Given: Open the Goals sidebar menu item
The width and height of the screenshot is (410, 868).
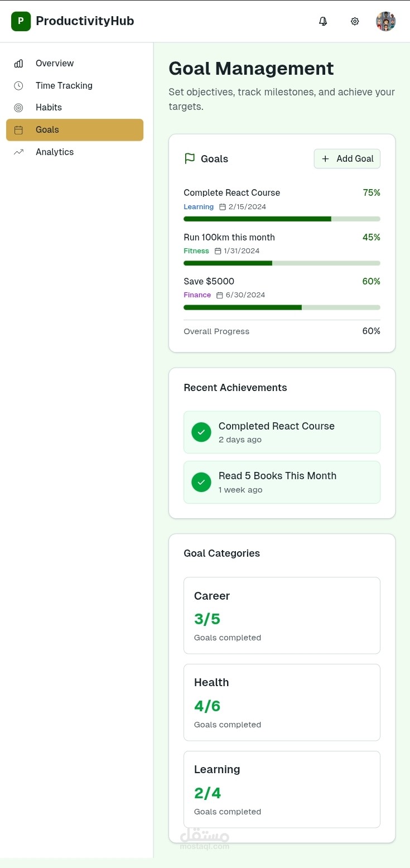Looking at the screenshot, I should pos(75,130).
